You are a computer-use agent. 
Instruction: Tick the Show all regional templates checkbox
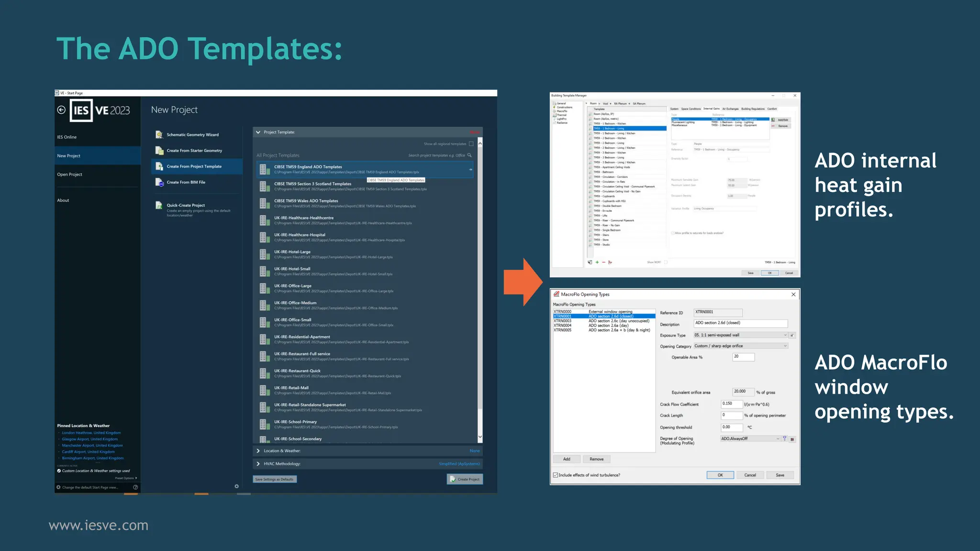[471, 144]
